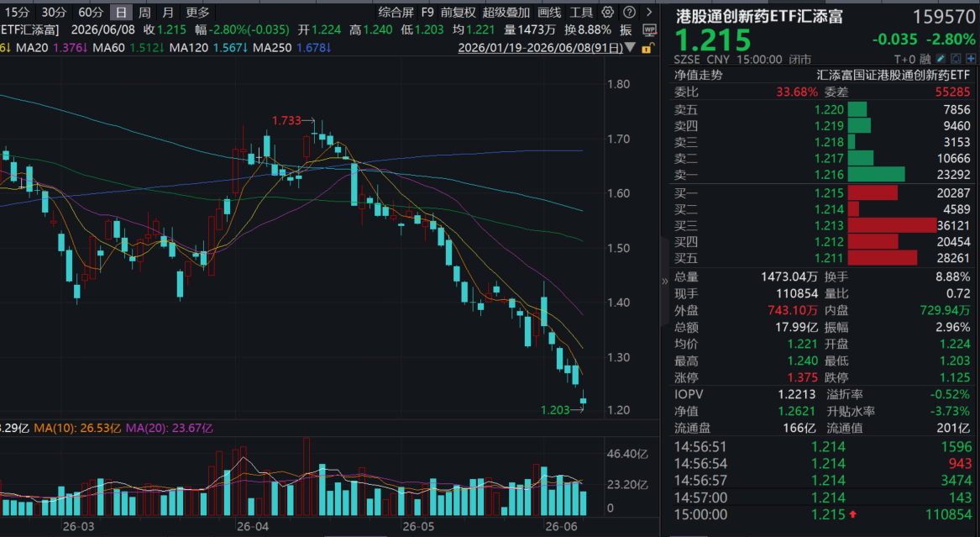This screenshot has height=537, width=980.
Task: Collapse side panel double-chevron handle
Action: pyautogui.click(x=664, y=282)
